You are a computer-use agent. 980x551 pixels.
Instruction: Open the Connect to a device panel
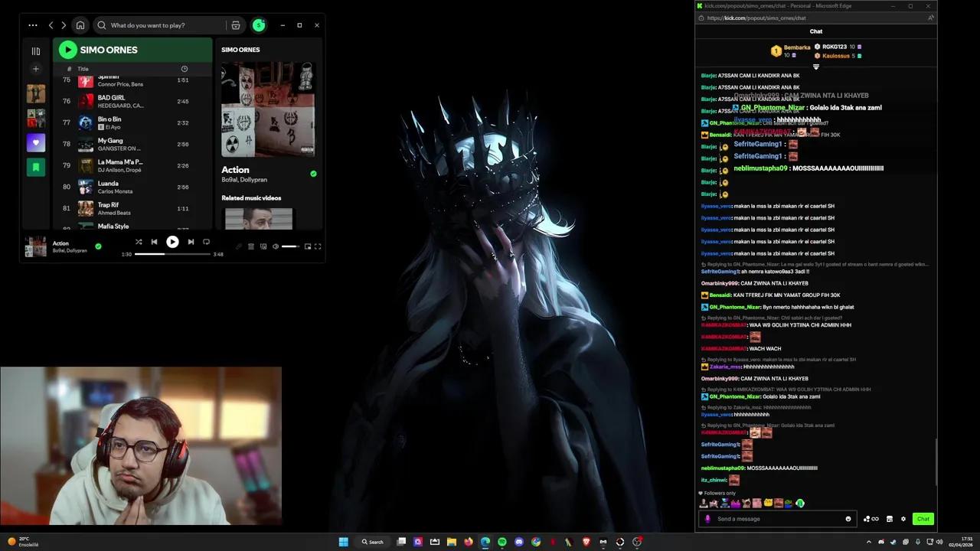(x=263, y=246)
